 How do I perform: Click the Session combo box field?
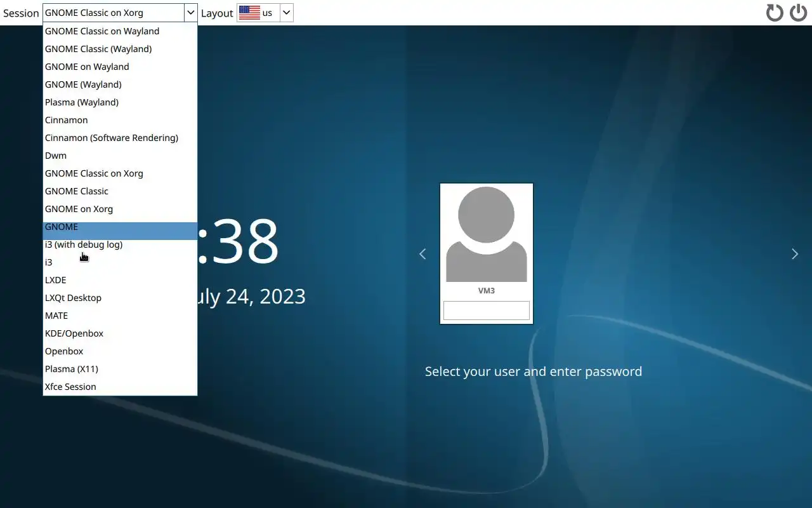[120, 13]
